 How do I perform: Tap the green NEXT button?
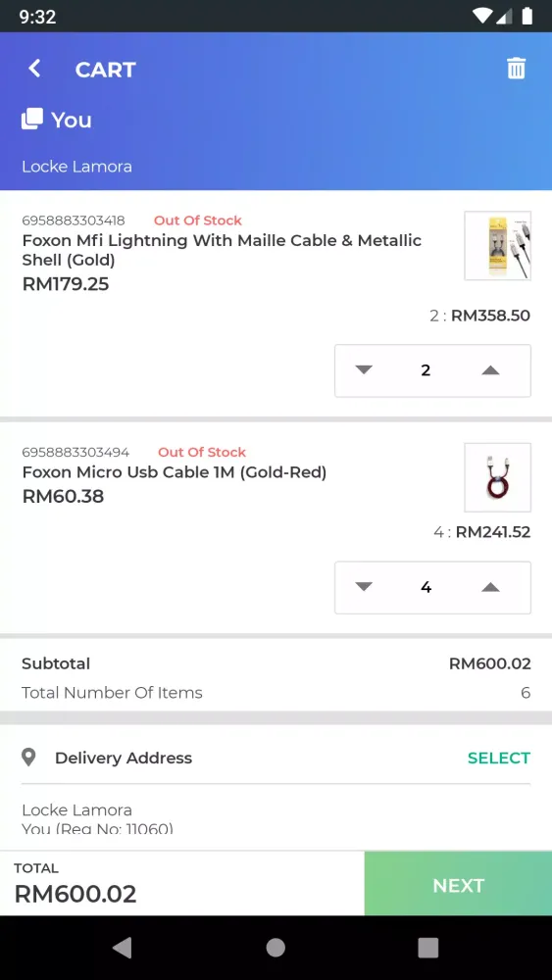click(458, 884)
